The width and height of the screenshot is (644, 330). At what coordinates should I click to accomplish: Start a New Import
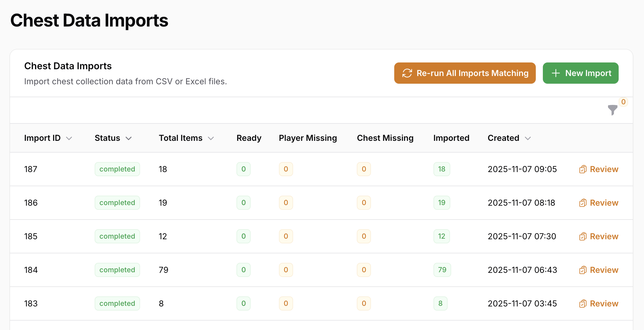coord(580,73)
